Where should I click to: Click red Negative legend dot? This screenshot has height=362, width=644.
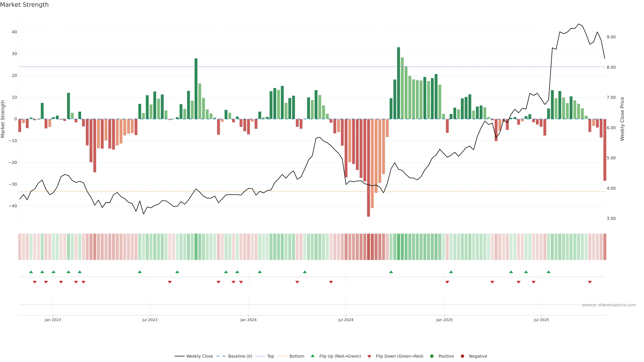pos(462,356)
